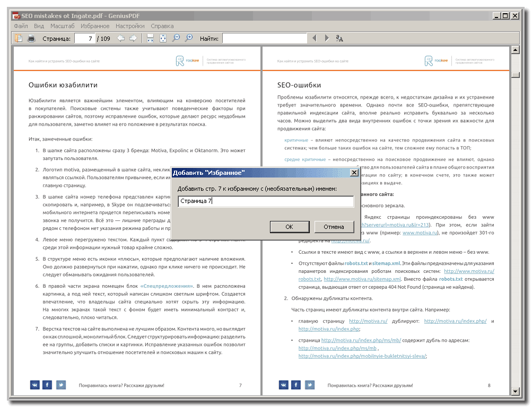Click the "средне критичные" colored term
Viewport: 532px width, 408px height.
[305, 159]
